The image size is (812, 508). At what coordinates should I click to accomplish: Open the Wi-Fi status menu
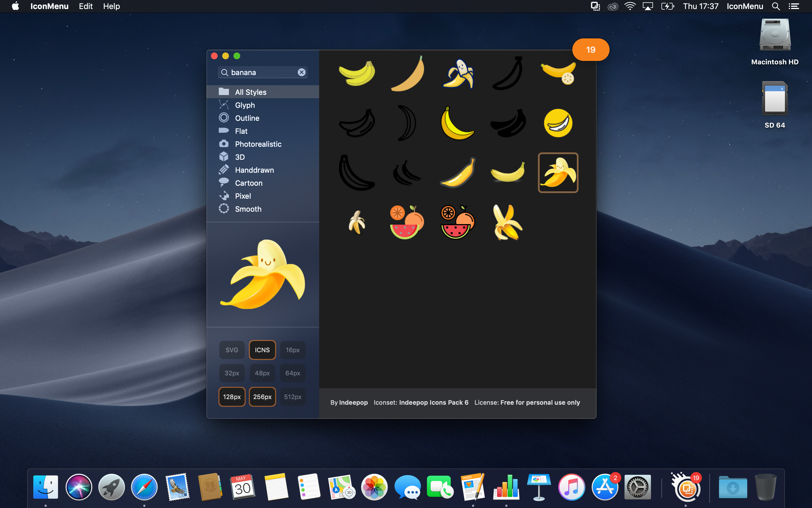coord(630,6)
